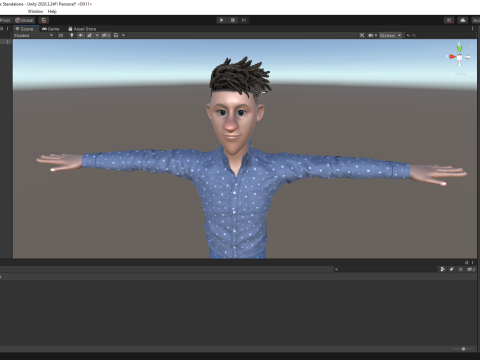This screenshot has height=360, width=480.
Task: Open the grid settings dropdown arrow
Action: coord(123,35)
